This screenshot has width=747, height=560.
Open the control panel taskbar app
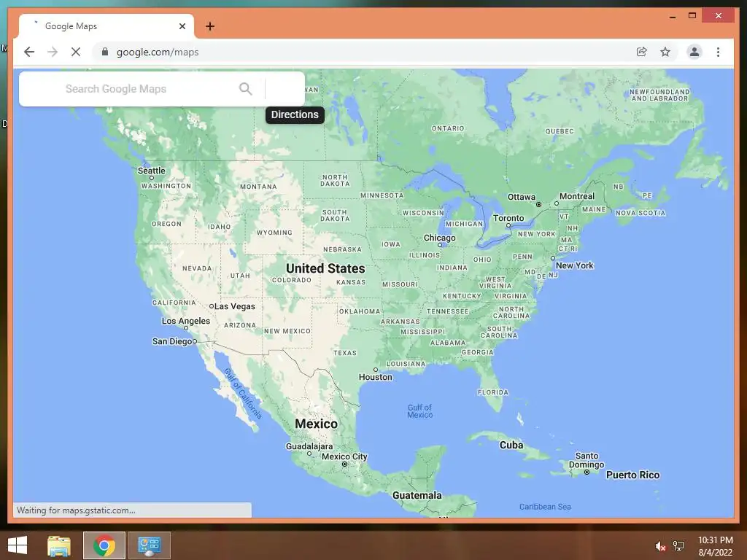click(149, 545)
